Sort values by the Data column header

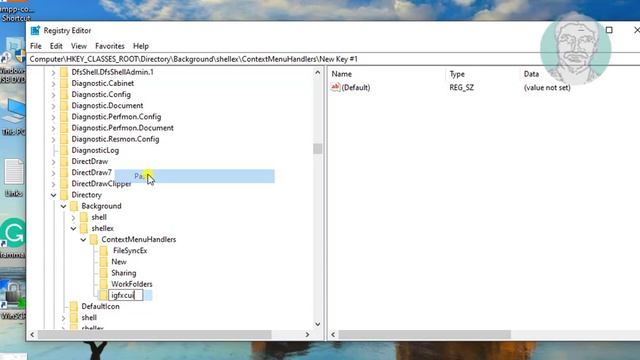click(531, 74)
